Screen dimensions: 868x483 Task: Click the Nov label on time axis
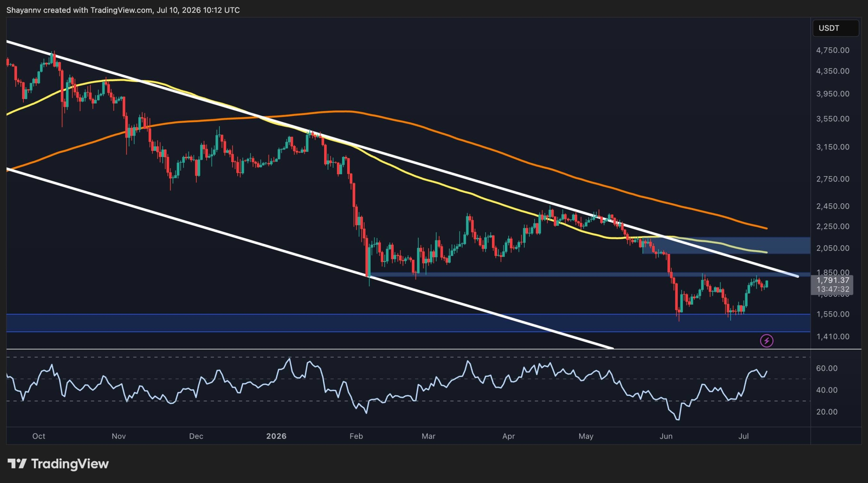point(119,436)
